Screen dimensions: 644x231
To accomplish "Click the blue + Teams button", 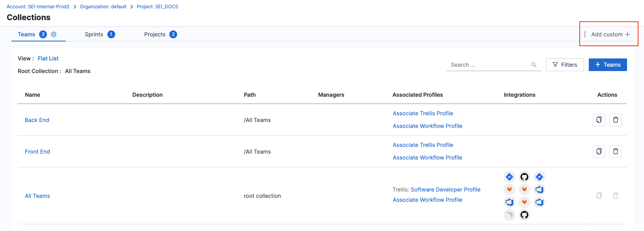I will point(608,65).
